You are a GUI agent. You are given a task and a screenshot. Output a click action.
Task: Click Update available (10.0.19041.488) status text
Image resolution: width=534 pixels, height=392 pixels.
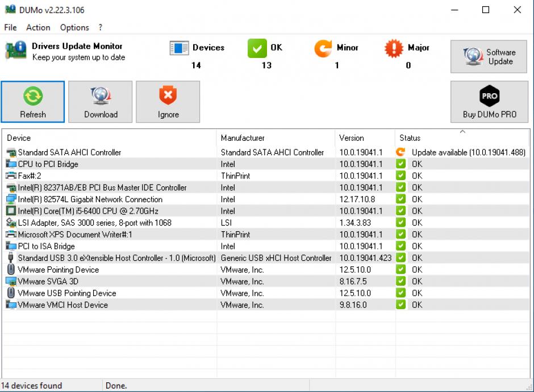point(469,153)
